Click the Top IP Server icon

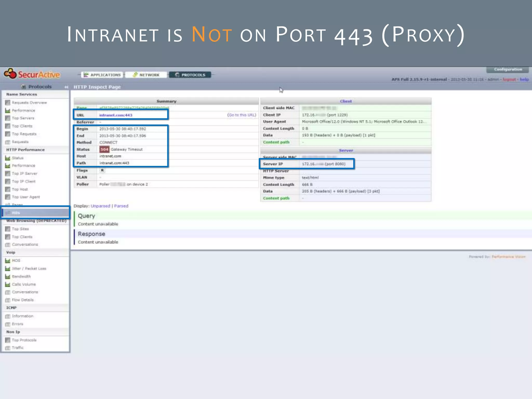coord(8,174)
